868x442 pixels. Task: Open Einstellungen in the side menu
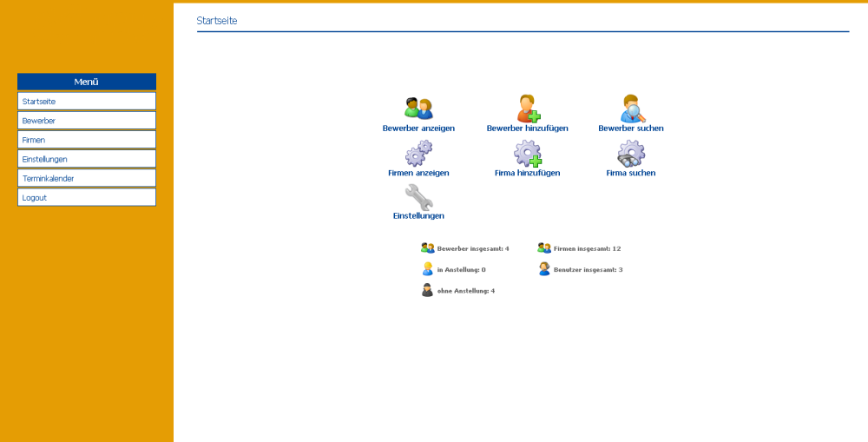86,159
